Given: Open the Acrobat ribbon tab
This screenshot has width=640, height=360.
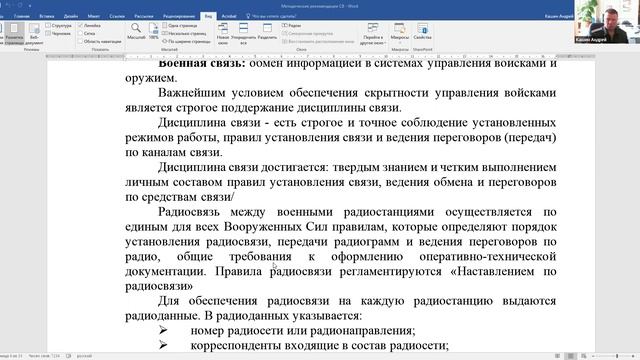Looking at the screenshot, I should click(229, 16).
